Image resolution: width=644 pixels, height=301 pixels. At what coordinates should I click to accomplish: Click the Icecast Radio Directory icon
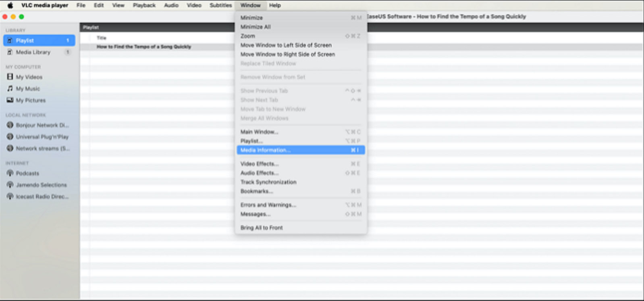[x=10, y=196]
